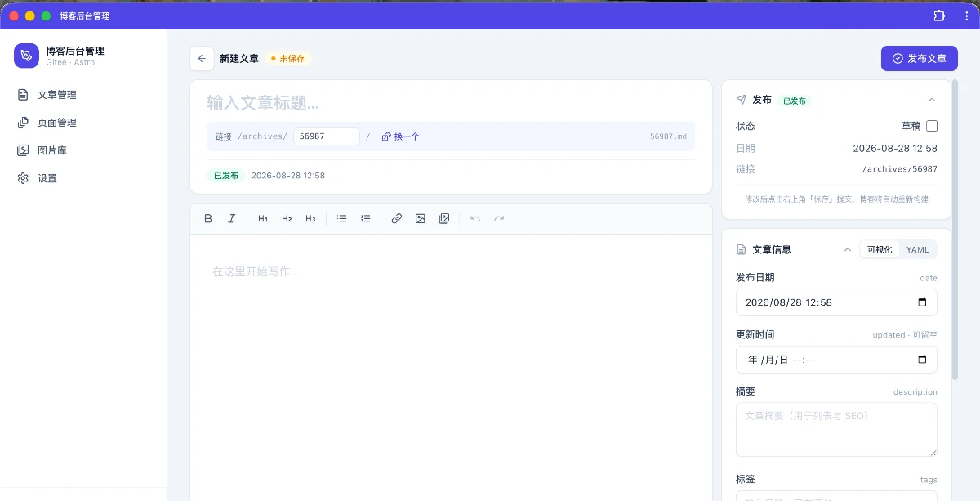Click the extension puzzle icon in title bar

tap(939, 16)
